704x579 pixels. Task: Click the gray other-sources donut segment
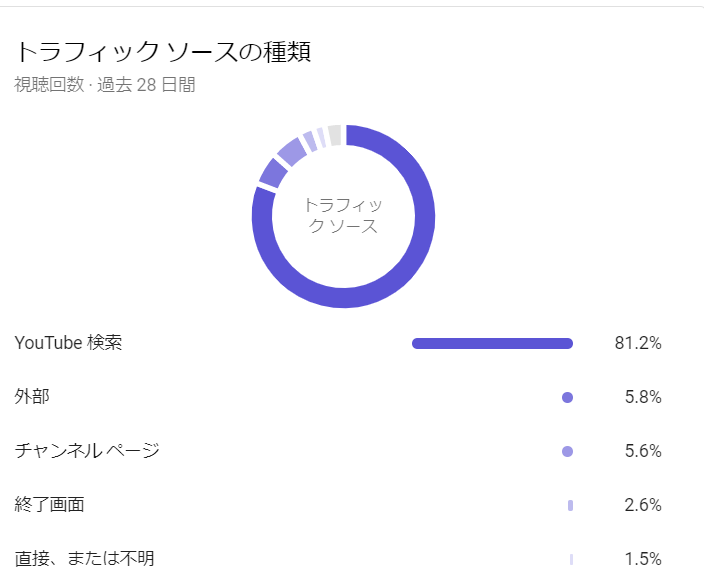coord(334,135)
